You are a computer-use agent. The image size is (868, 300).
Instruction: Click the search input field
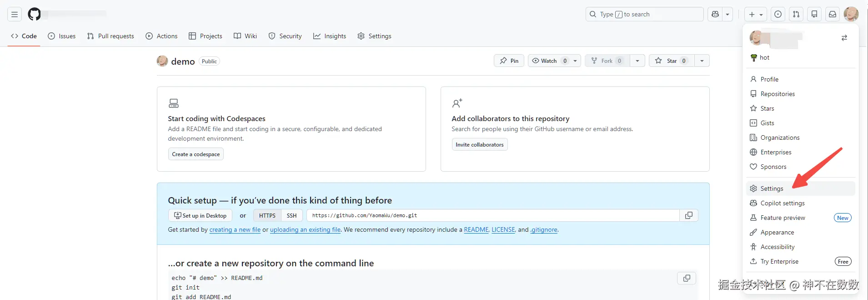click(x=644, y=15)
